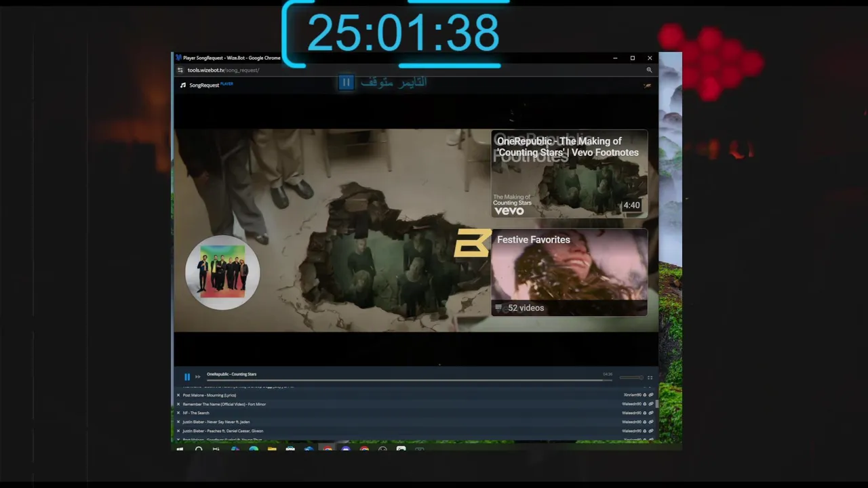
Task: Remove NF - The Search from the queue
Action: (178, 413)
